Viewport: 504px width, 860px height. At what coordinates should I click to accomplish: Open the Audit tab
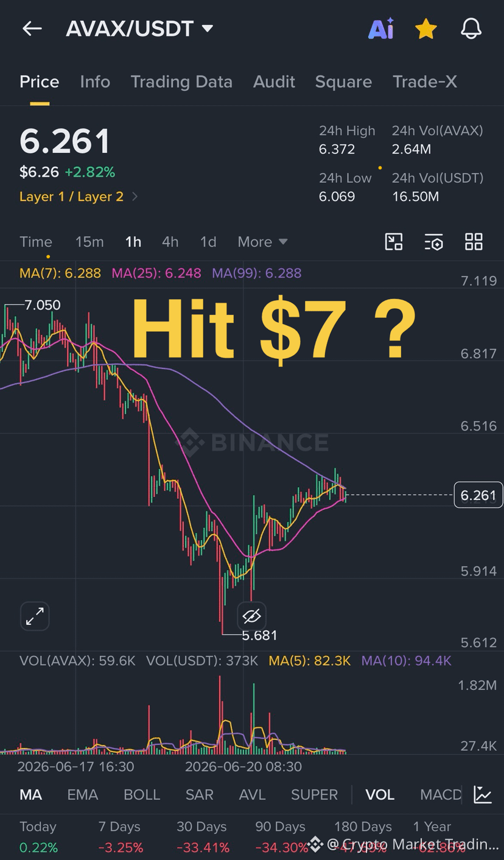[x=274, y=82]
